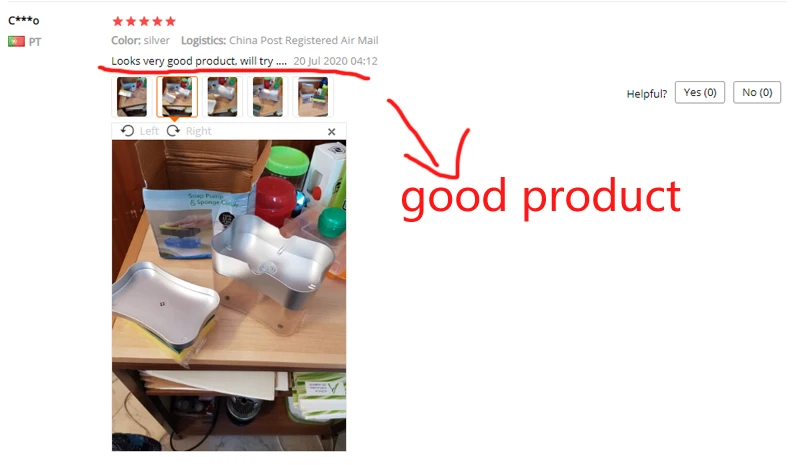Viewport: 800px width, 465px height.
Task: Click the "Right" rotate label
Action: coord(198,131)
